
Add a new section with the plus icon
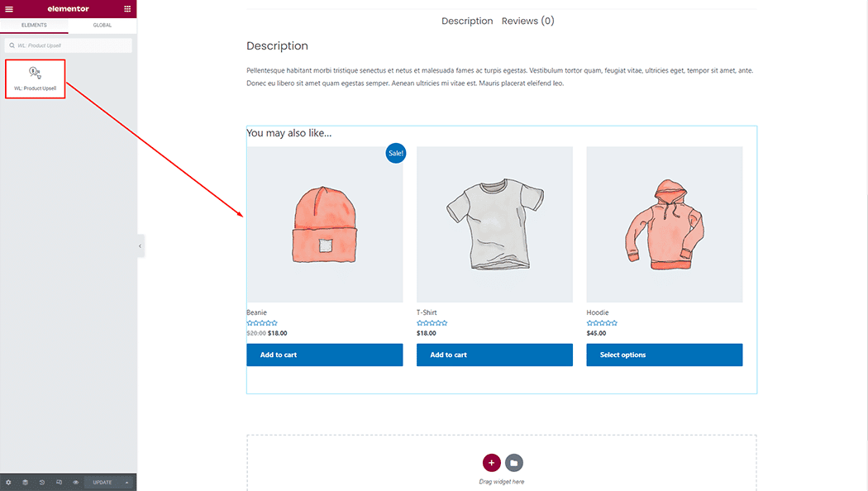point(492,464)
